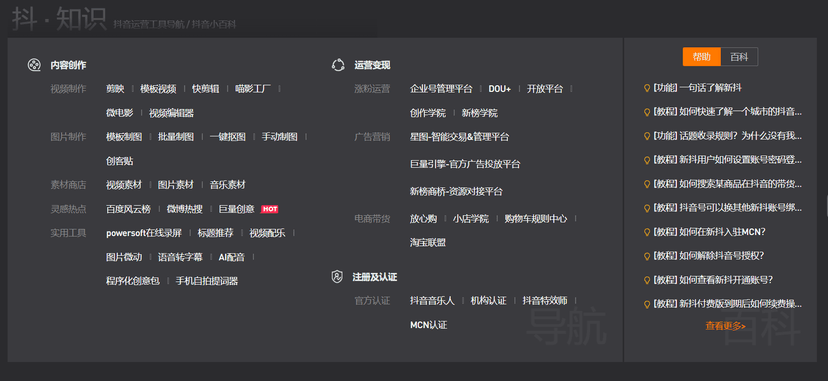This screenshot has height=381, width=828.
Task: Open the 抖音特效师 link
Action: [545, 301]
